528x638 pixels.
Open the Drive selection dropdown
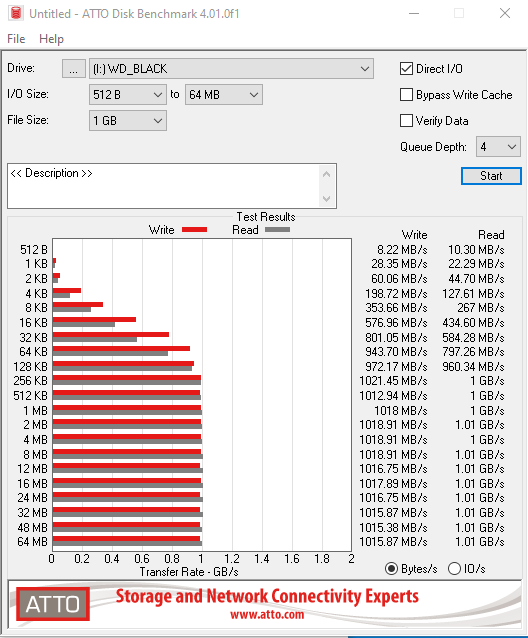point(231,69)
